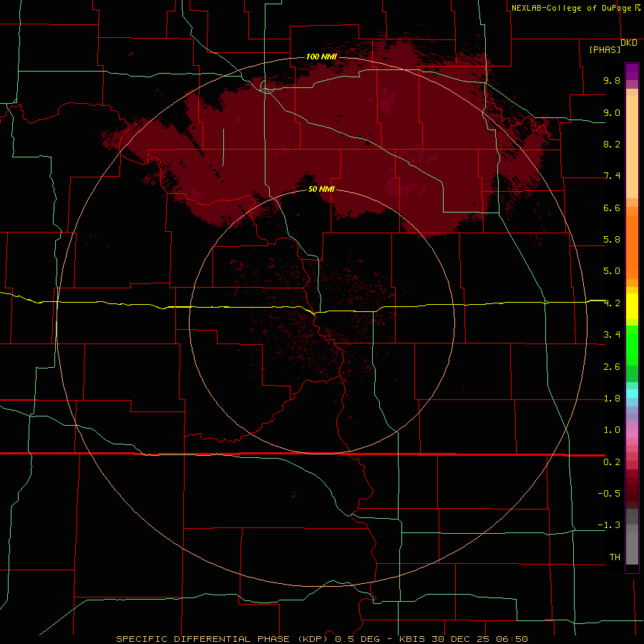Click the 50 NMI range ring label
The width and height of the screenshot is (644, 644).
[321, 189]
